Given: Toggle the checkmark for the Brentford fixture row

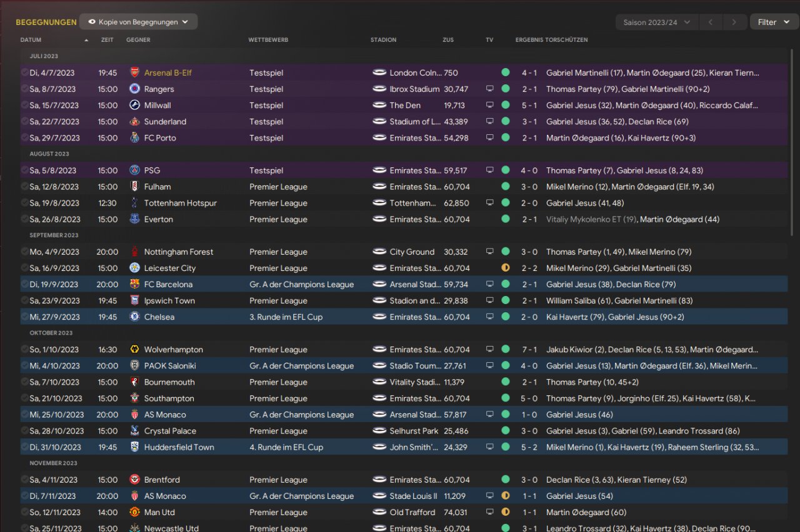Looking at the screenshot, I should [24, 480].
